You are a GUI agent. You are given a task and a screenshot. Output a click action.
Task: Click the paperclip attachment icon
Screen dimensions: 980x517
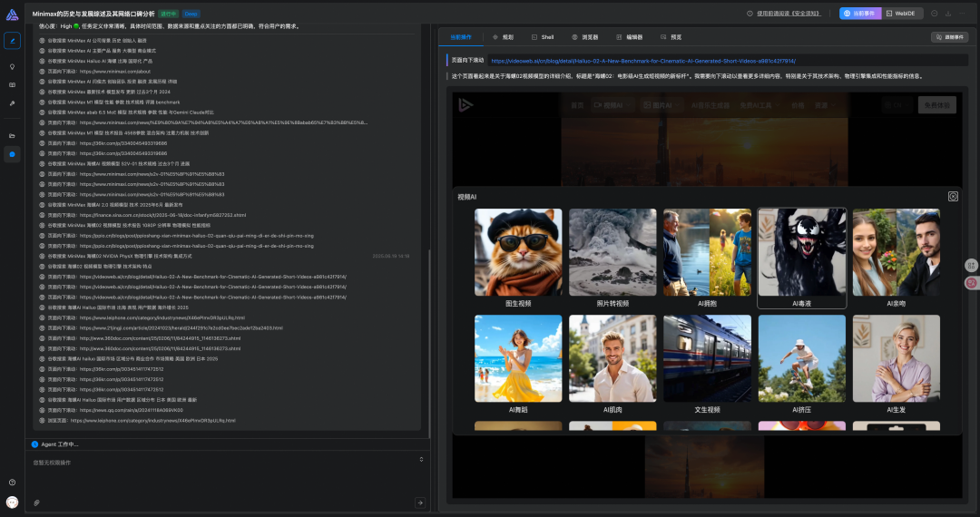tap(37, 502)
